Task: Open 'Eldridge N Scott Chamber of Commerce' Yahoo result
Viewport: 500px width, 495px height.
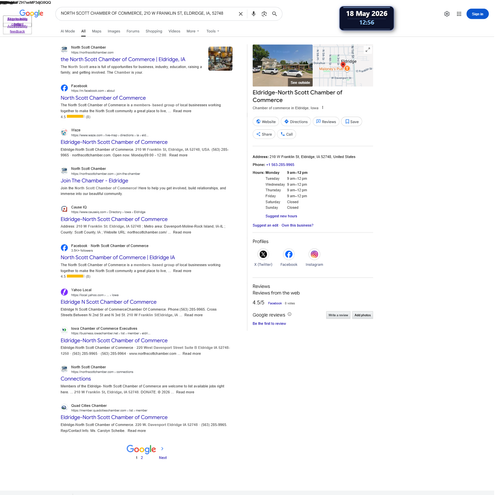Action: pyautogui.click(x=108, y=302)
